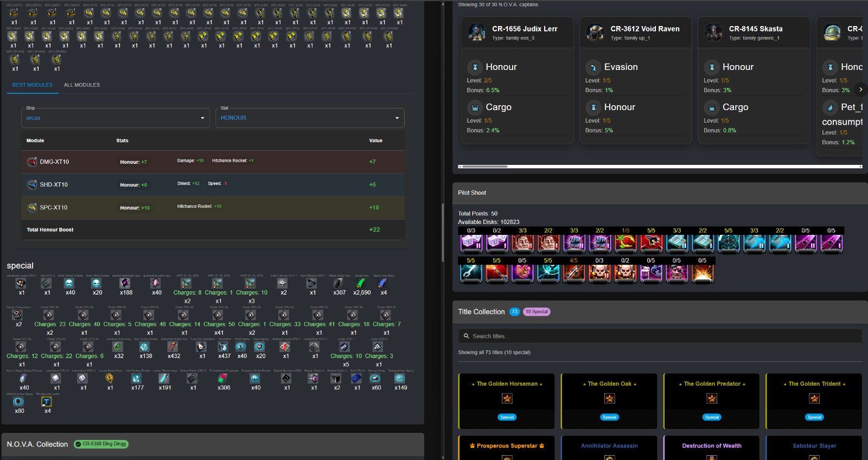Click the Hellstorm Auto CPU 1 icon
868x460 pixels.
pos(285,346)
